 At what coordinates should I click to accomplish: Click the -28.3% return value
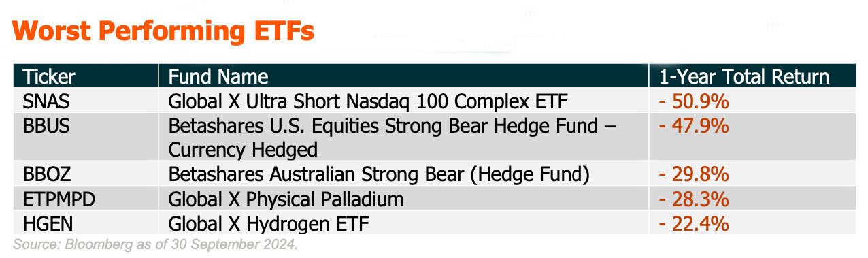click(x=694, y=199)
